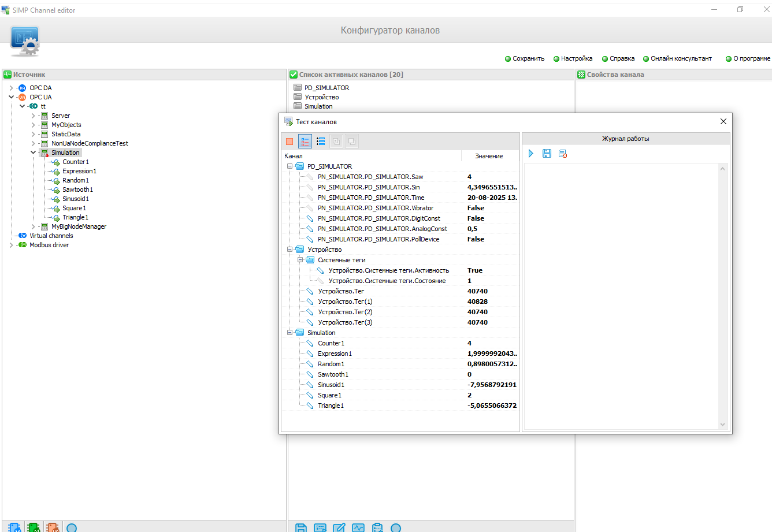Expand the Modbus driver node

coord(11,245)
